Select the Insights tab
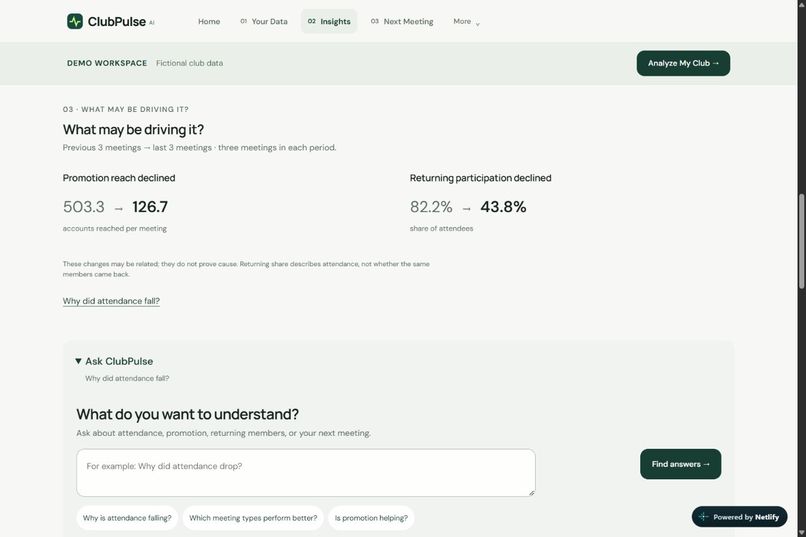This screenshot has height=537, width=806. coord(329,22)
